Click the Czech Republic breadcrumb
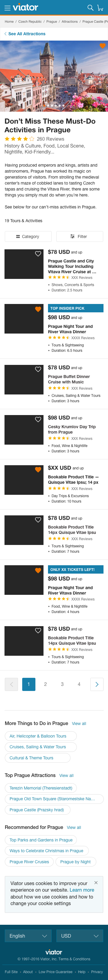Screen dimensions: 108x980 coord(30,22)
